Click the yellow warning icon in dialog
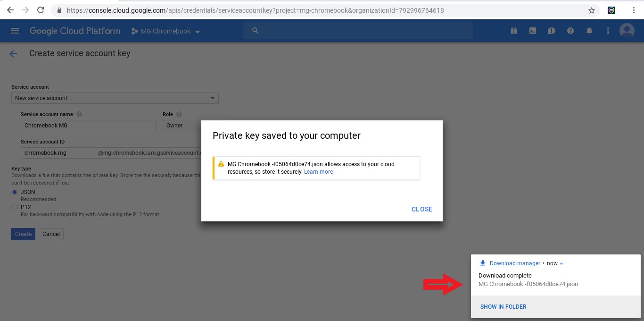Image resolution: width=644 pixels, height=321 pixels. [x=221, y=164]
